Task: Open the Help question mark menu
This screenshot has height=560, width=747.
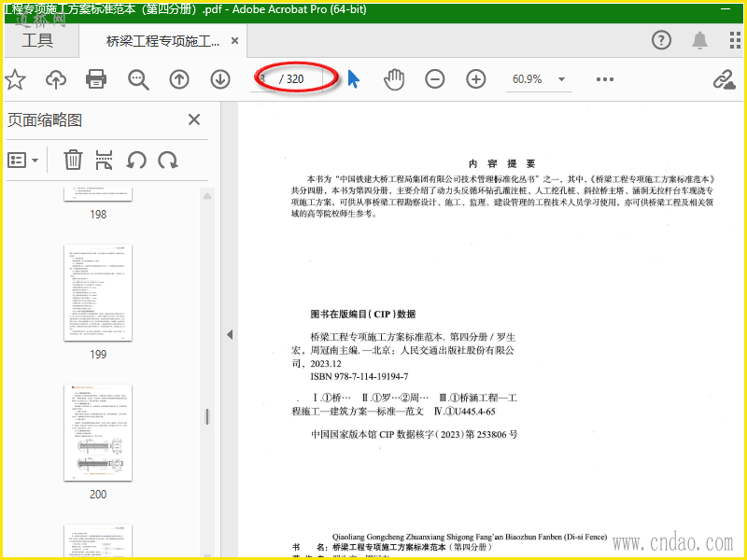Action: pyautogui.click(x=661, y=40)
